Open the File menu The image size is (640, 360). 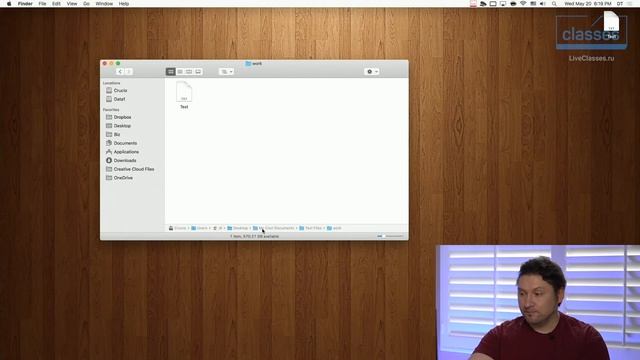[x=42, y=4]
